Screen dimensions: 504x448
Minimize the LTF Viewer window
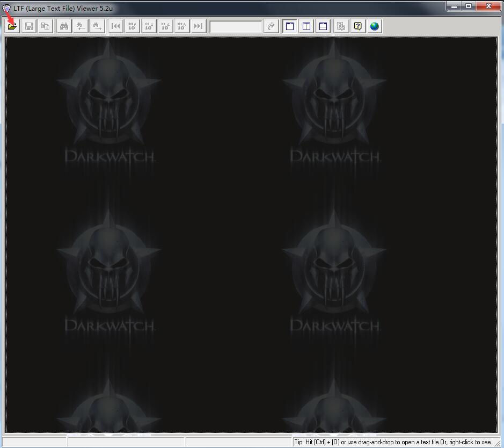click(454, 6)
